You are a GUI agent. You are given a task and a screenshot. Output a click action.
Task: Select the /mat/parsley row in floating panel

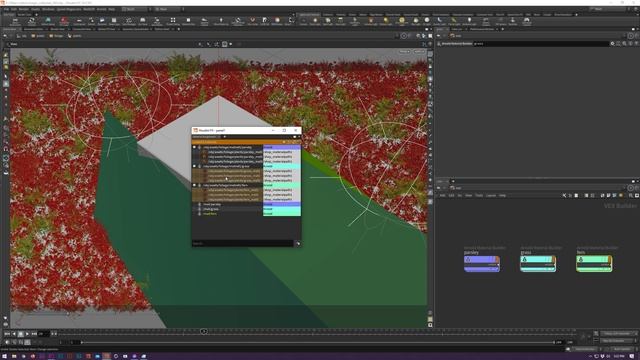tap(227, 204)
